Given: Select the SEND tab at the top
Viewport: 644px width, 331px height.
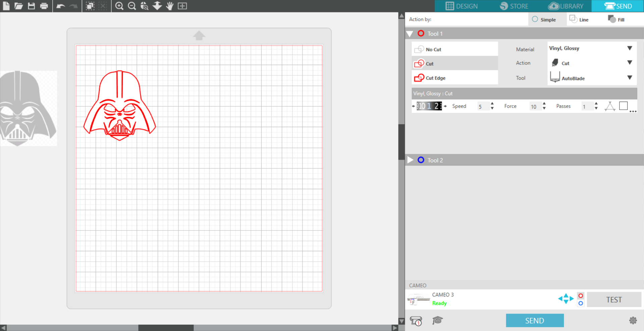Looking at the screenshot, I should click(x=618, y=6).
